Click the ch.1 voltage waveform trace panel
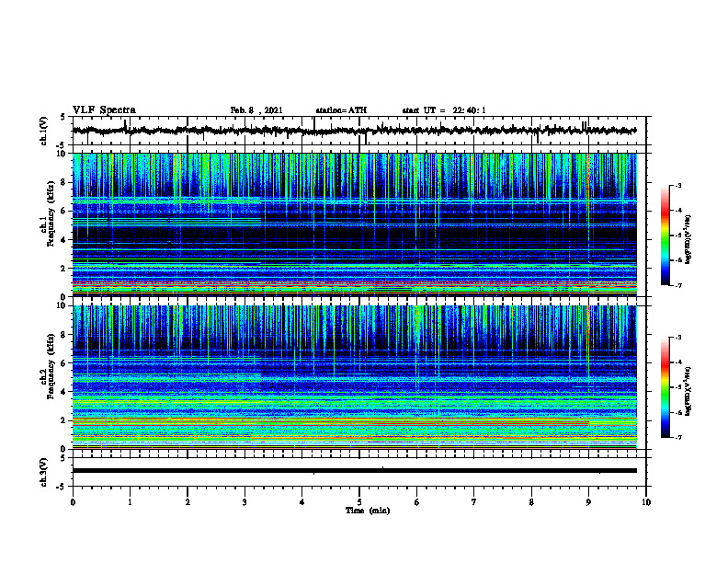Image resolution: width=728 pixels, height=563 pixels. [x=359, y=131]
